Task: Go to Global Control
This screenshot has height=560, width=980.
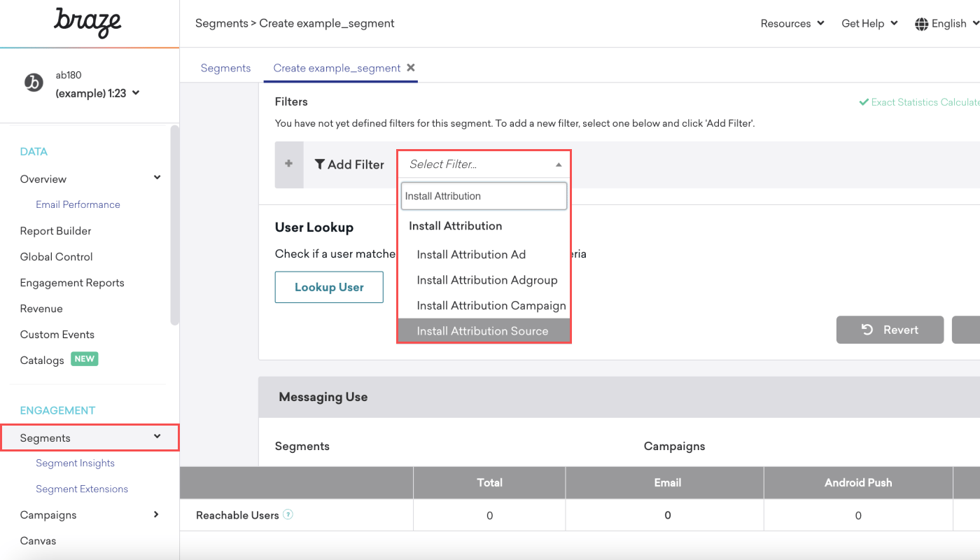Action: (56, 257)
